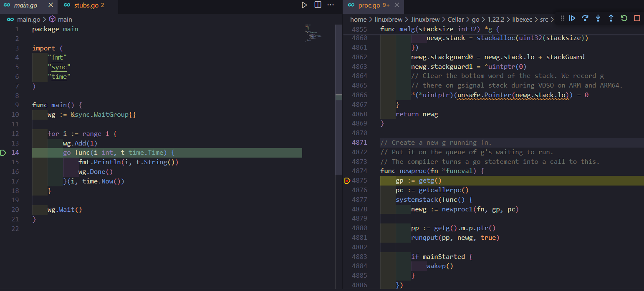Split the editor to the right
Screen dimensions: 644x291
click(x=318, y=5)
